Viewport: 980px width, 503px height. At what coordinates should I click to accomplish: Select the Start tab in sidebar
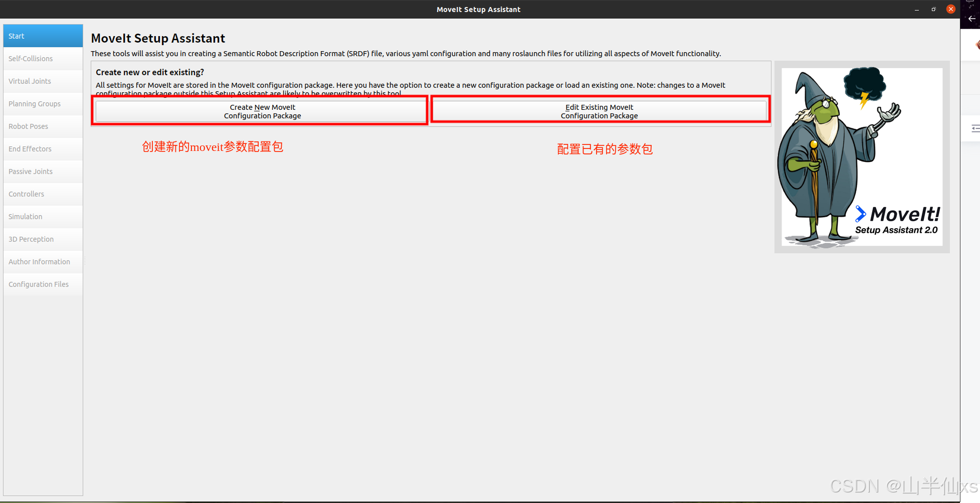(43, 36)
